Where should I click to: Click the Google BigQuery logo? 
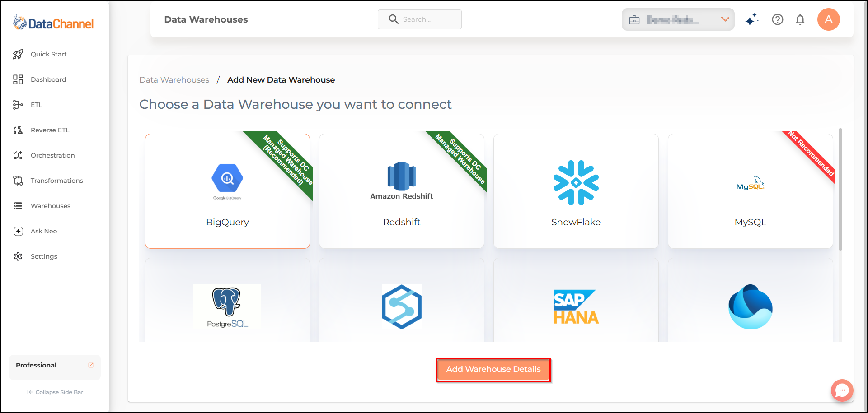pos(227,181)
